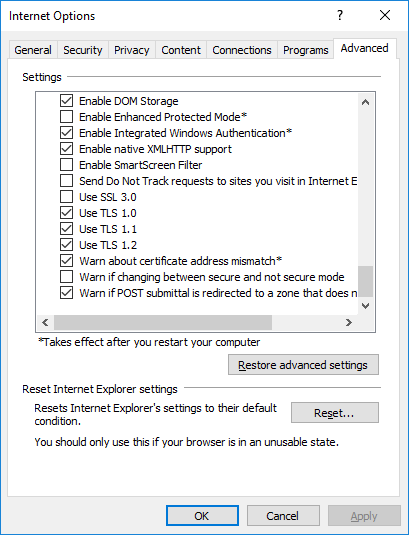Uncheck Use TLS 1.0

(66, 213)
